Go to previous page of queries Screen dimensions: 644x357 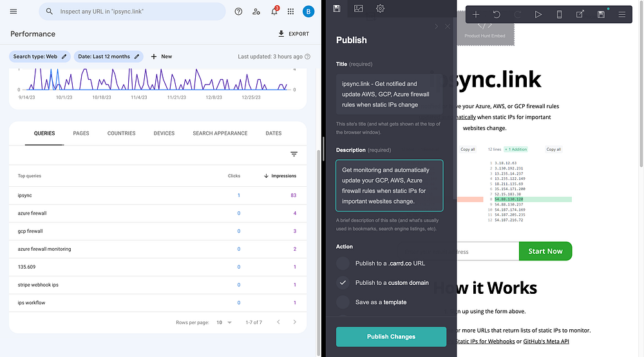278,322
